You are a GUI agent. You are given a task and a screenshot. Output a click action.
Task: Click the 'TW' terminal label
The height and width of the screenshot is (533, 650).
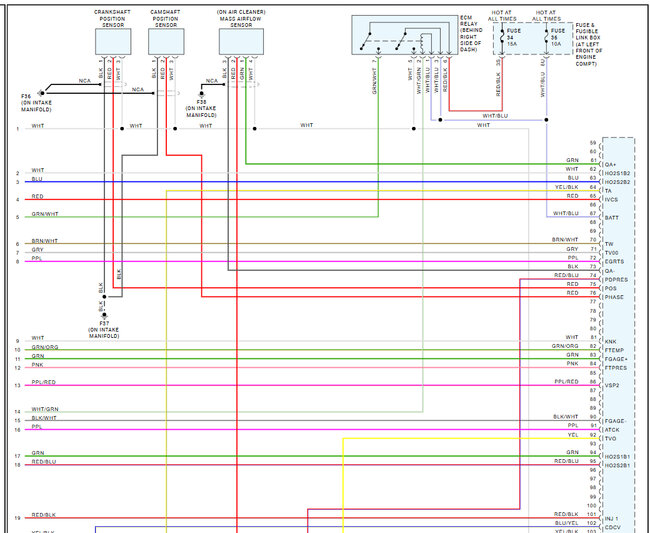609,244
